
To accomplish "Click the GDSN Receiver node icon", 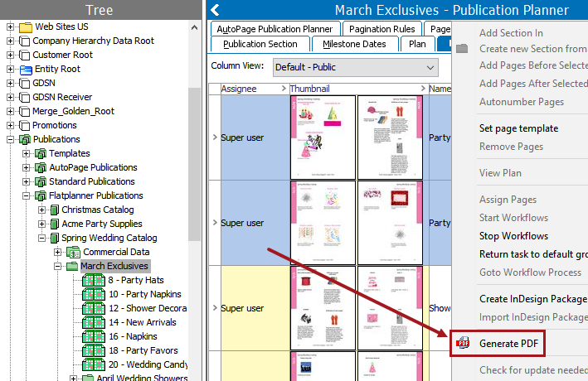I will 24,98.
